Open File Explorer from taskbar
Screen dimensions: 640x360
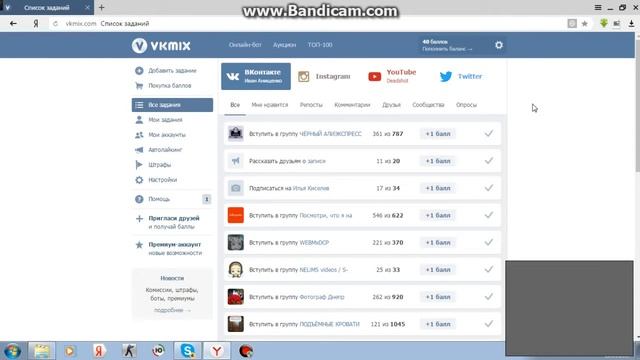pos(41,351)
